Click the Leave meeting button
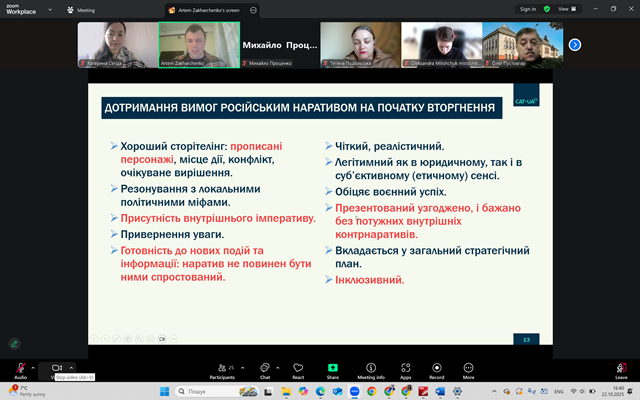The image size is (640, 400). click(621, 368)
